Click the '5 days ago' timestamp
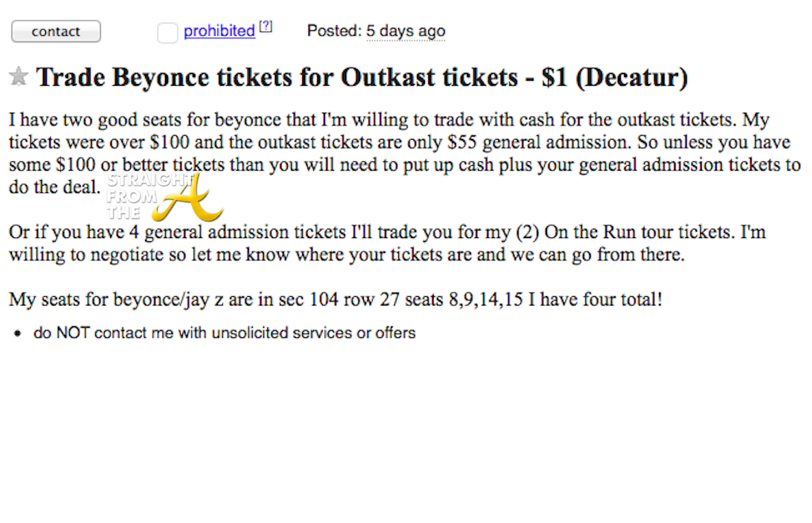Image resolution: width=812 pixels, height=523 pixels. point(405,31)
